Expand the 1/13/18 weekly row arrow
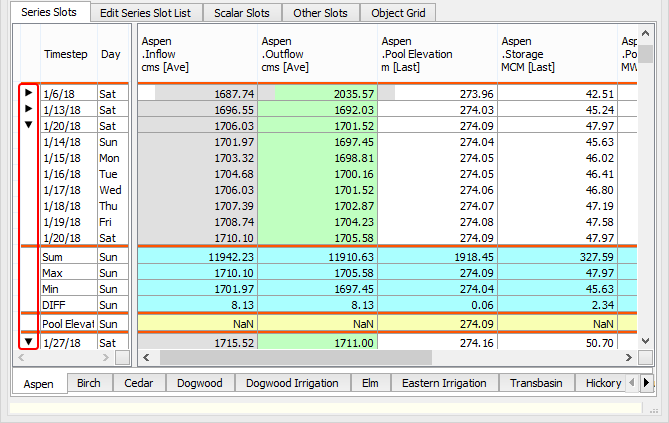Viewport: 669px width, 423px height. click(28, 109)
